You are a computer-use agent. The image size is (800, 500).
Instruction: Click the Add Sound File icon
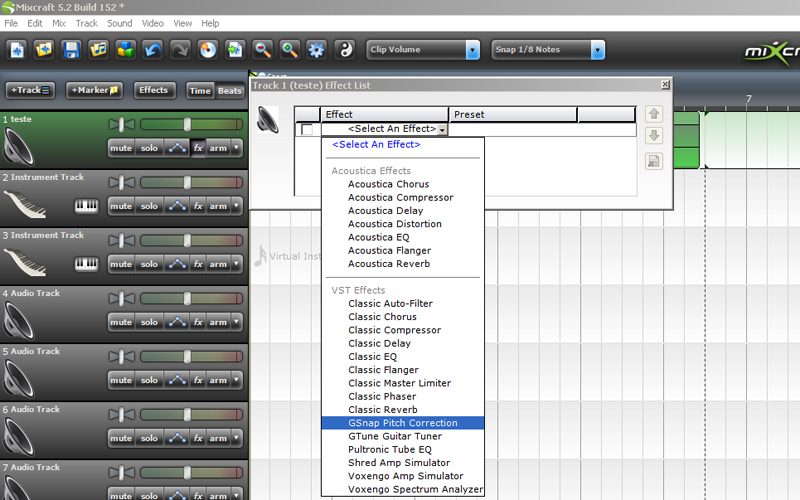98,50
